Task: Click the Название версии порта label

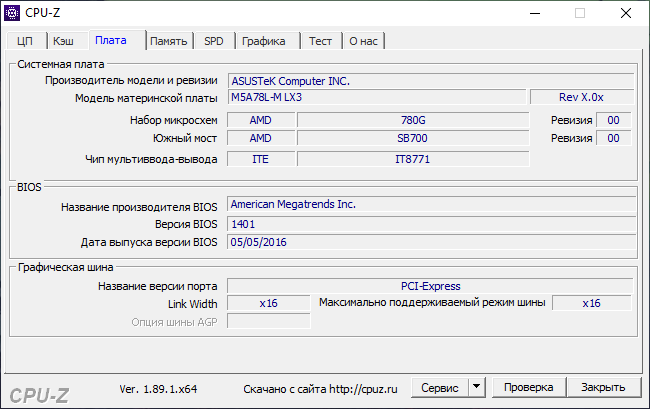Action: tap(158, 286)
